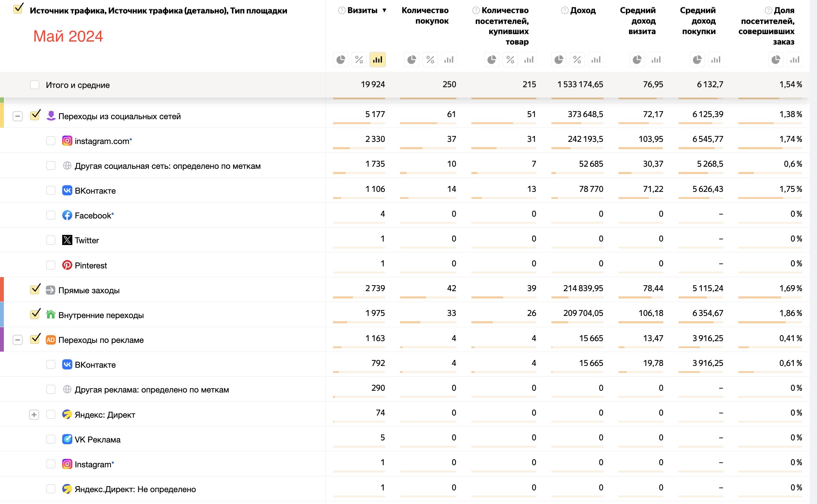This screenshot has width=817, height=504.
Task: Expand the Яндекс: Директ row
Action: click(34, 415)
